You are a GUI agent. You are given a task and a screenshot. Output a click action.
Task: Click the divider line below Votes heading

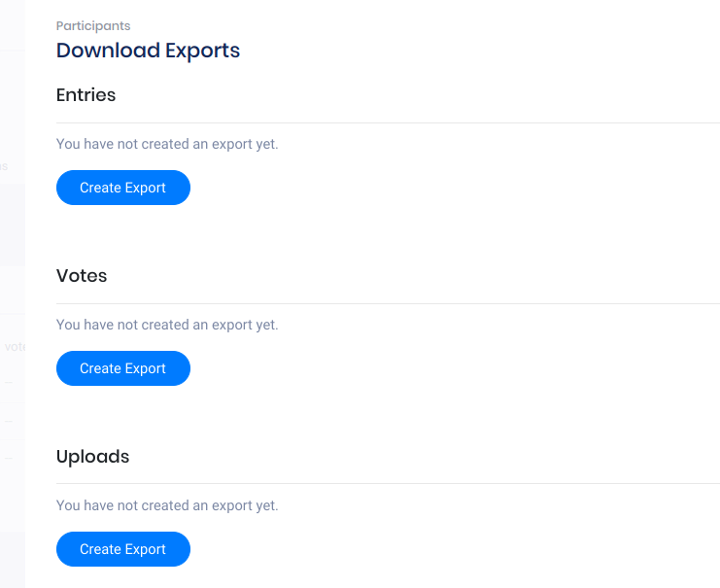click(x=388, y=304)
